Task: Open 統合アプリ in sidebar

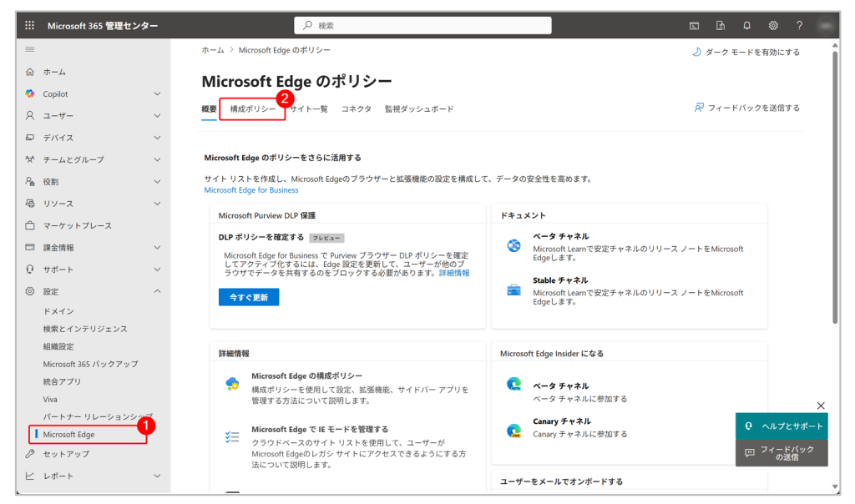Action: pyautogui.click(x=62, y=381)
